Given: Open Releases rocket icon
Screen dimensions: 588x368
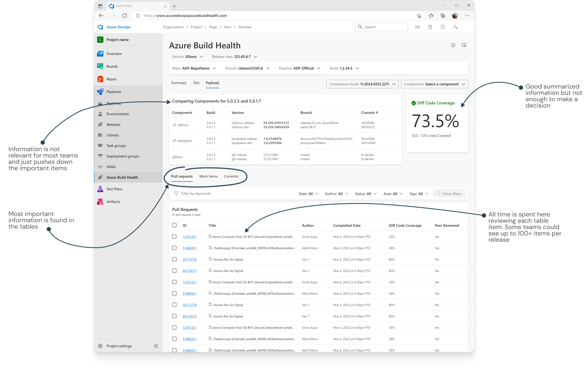Looking at the screenshot, I should (x=100, y=124).
